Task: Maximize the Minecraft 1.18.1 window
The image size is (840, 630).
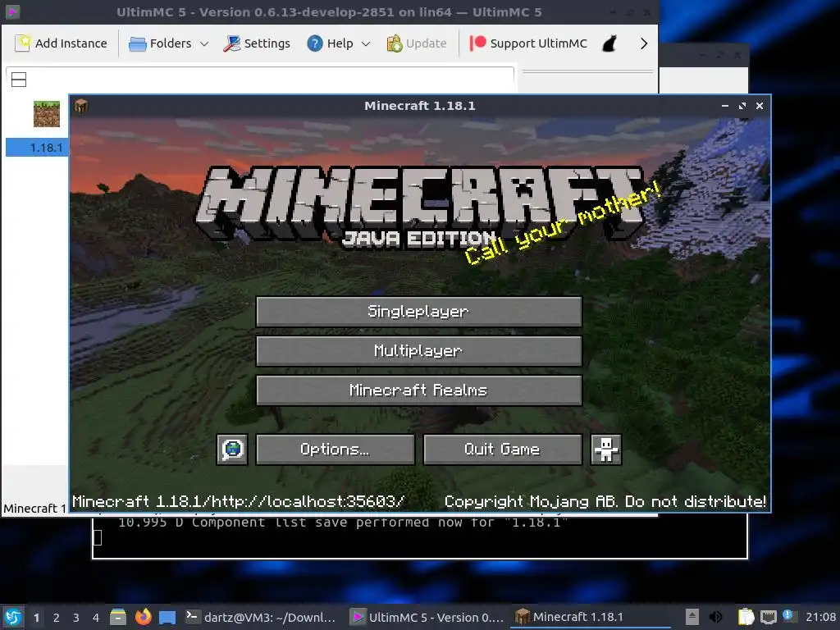Action: [742, 106]
